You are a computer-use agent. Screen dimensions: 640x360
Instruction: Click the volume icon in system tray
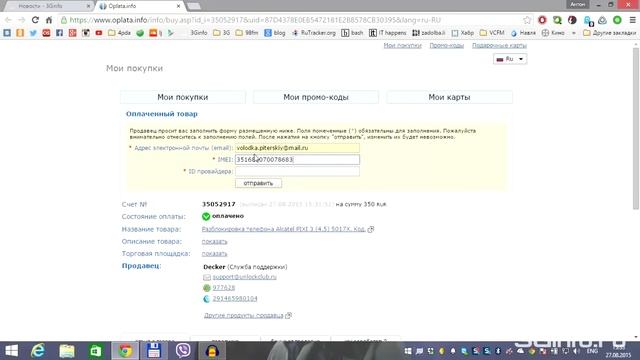tap(576, 351)
